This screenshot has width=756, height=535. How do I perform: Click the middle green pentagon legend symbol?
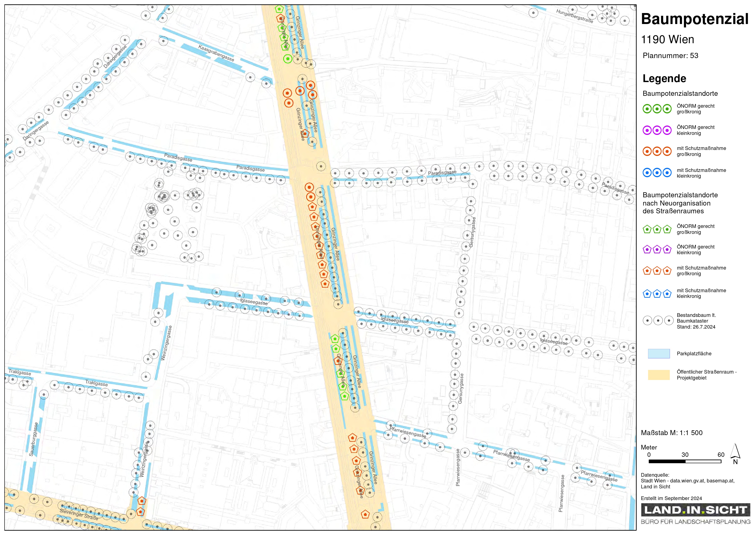coord(657,229)
